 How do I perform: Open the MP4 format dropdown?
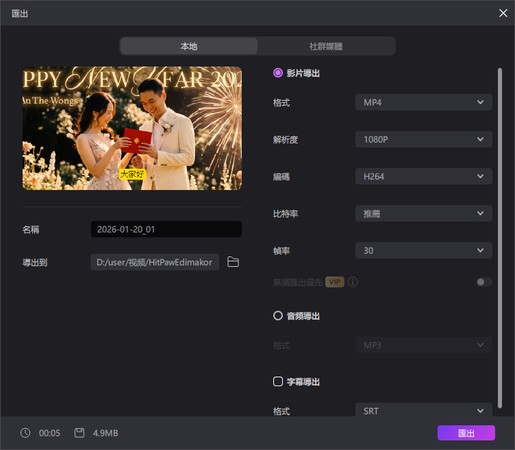(423, 102)
